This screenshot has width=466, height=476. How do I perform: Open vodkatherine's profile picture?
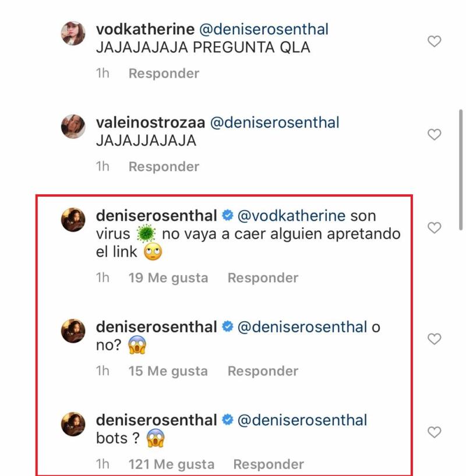click(x=73, y=33)
